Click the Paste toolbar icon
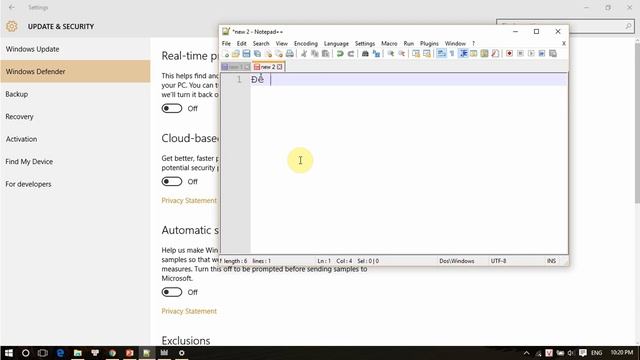Viewport: 640px width, 360px height. coord(325,53)
